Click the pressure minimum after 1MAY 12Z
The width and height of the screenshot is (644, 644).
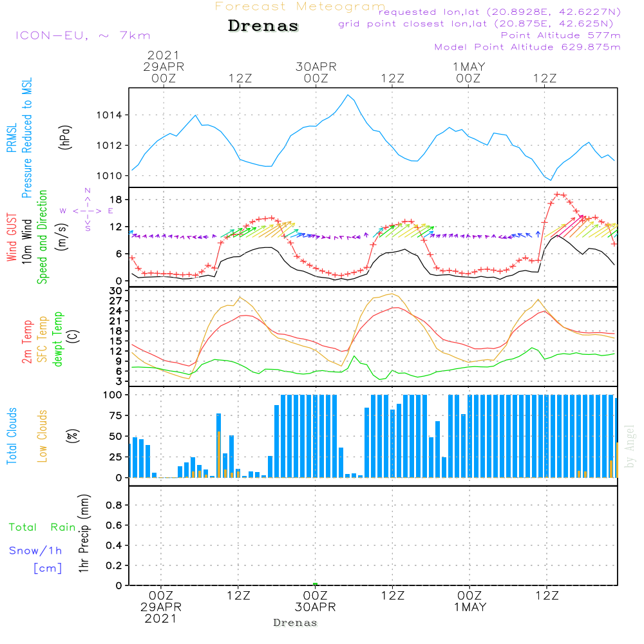tap(551, 180)
